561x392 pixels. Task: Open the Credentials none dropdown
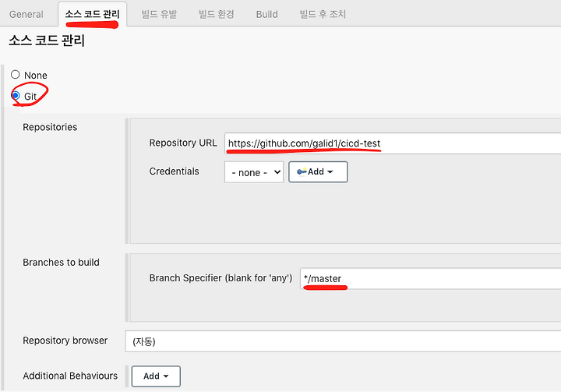point(254,172)
